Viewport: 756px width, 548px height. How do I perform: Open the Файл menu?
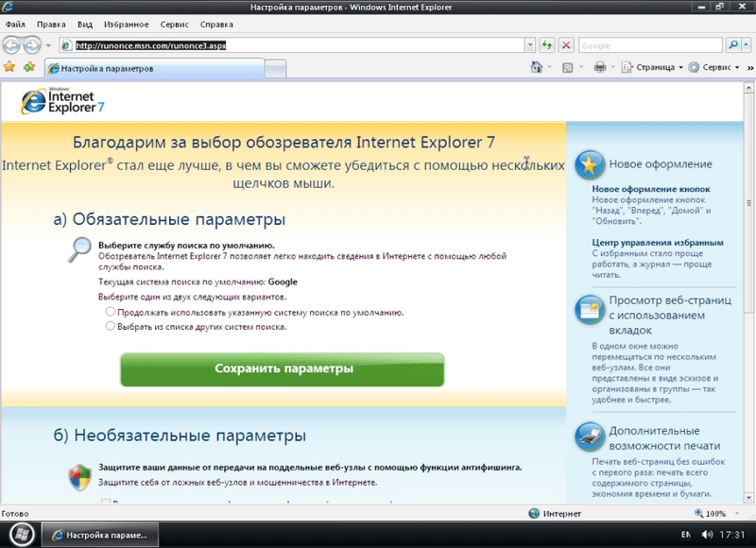(15, 25)
